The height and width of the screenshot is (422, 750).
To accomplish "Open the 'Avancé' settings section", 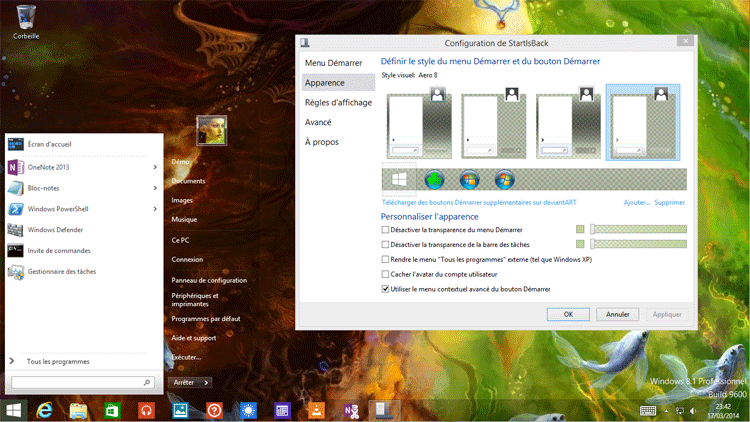I will point(319,122).
